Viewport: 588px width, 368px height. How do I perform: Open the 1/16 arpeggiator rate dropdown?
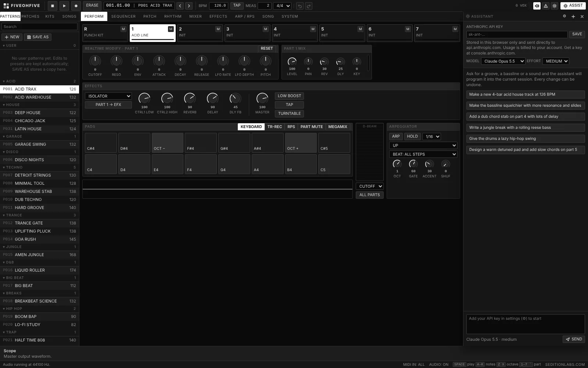431,137
